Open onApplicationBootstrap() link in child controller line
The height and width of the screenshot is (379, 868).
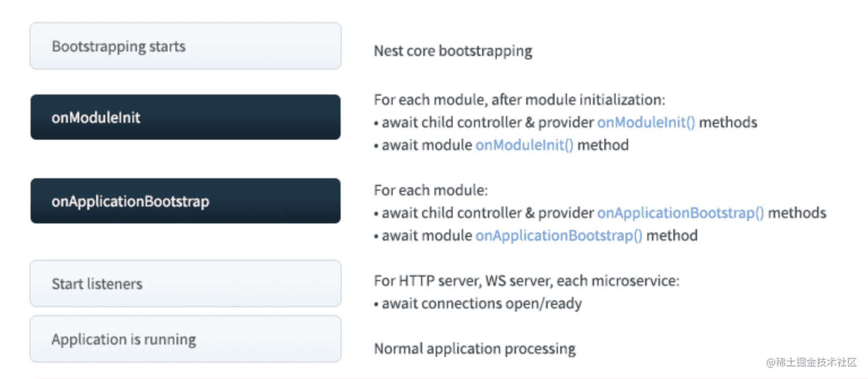[x=681, y=213]
